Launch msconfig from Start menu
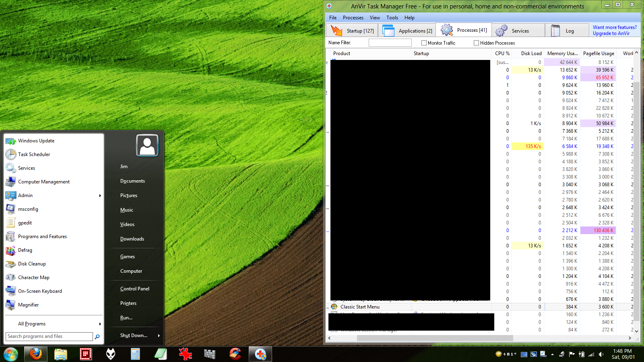This screenshot has height=362, width=644. [54, 209]
